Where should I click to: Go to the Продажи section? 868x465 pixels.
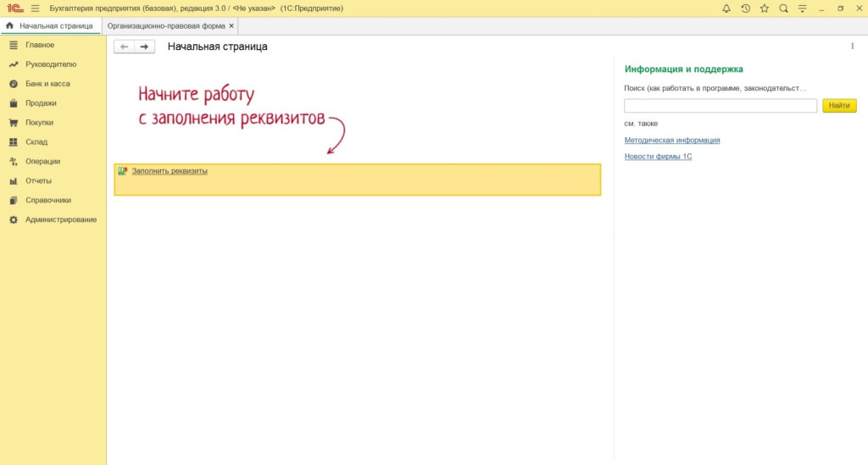click(x=41, y=103)
